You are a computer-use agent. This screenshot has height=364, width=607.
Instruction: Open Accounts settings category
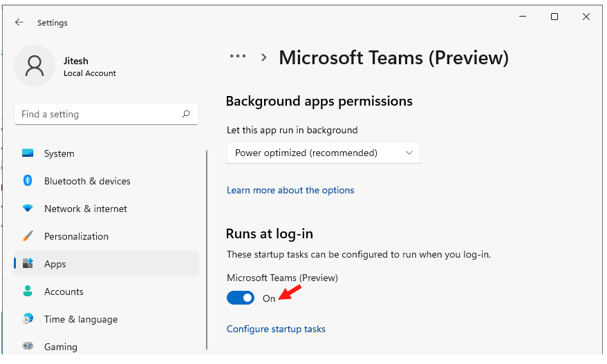coord(64,291)
